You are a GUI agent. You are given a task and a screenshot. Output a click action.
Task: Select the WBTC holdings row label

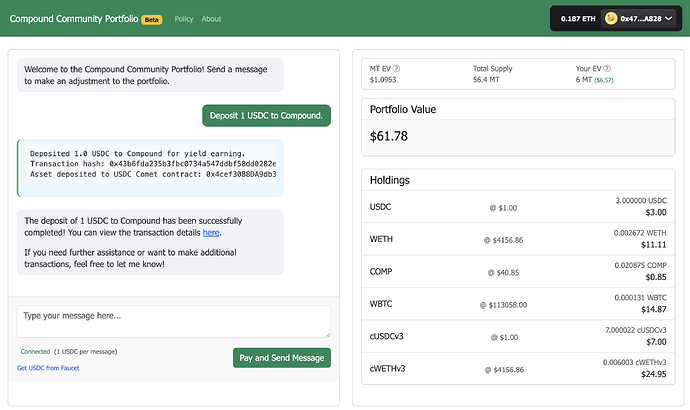point(381,304)
